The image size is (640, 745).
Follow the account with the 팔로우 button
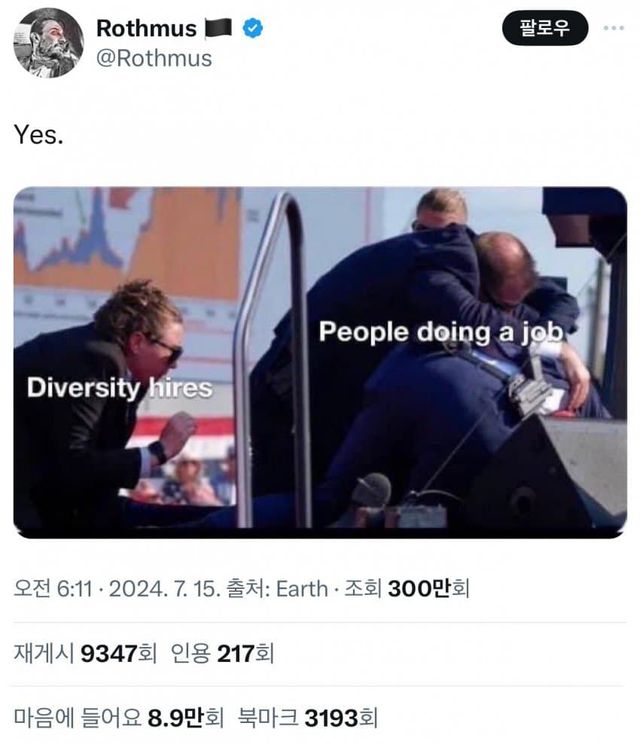click(x=545, y=28)
